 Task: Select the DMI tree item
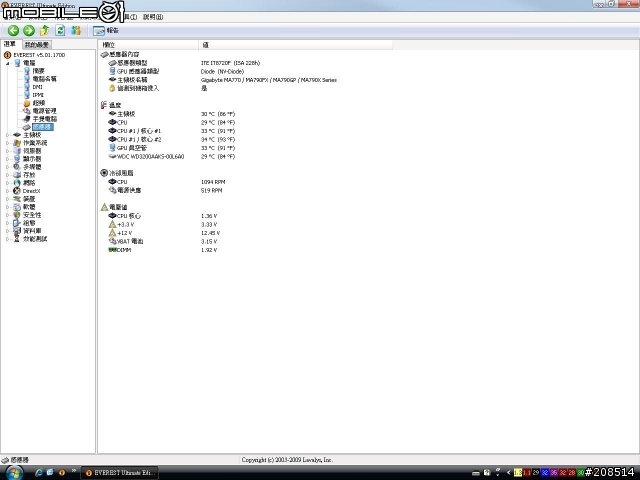(x=37, y=87)
